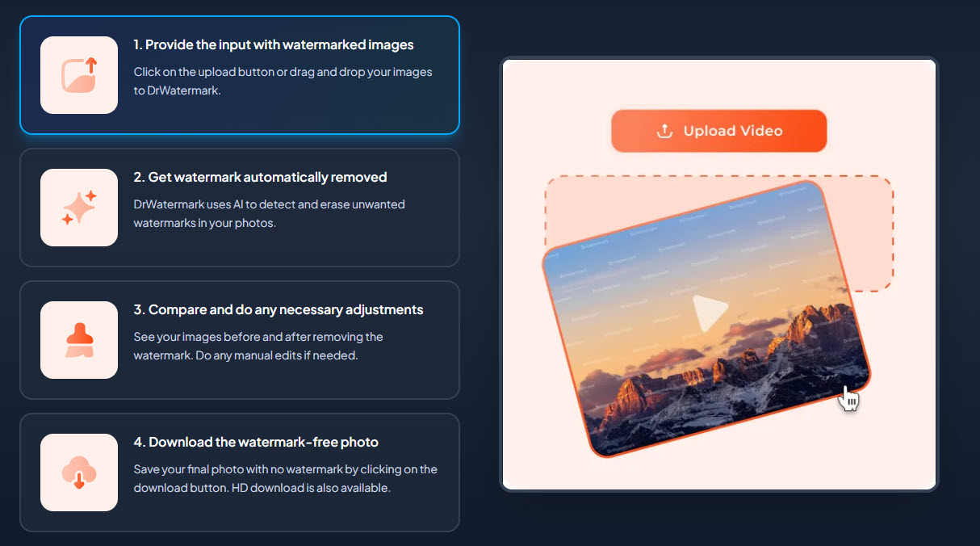980x546 pixels.
Task: Open step 3 Compare and do adjustments
Action: click(240, 340)
